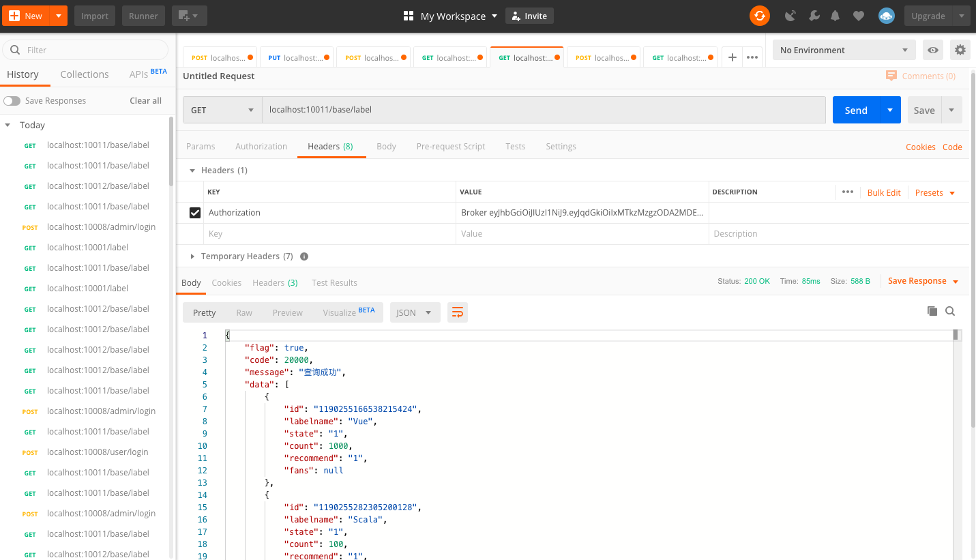This screenshot has height=560, width=976.
Task: Open the Params request tab
Action: [201, 146]
